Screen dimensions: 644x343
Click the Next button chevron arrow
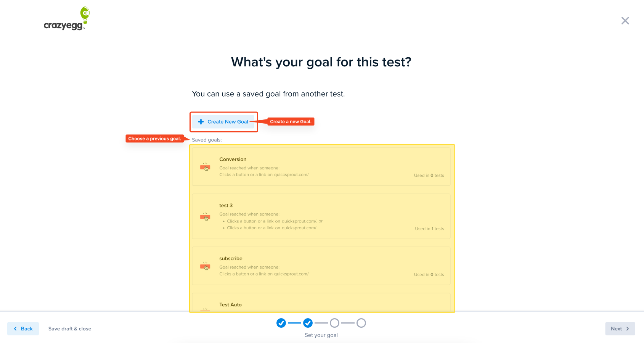point(628,329)
